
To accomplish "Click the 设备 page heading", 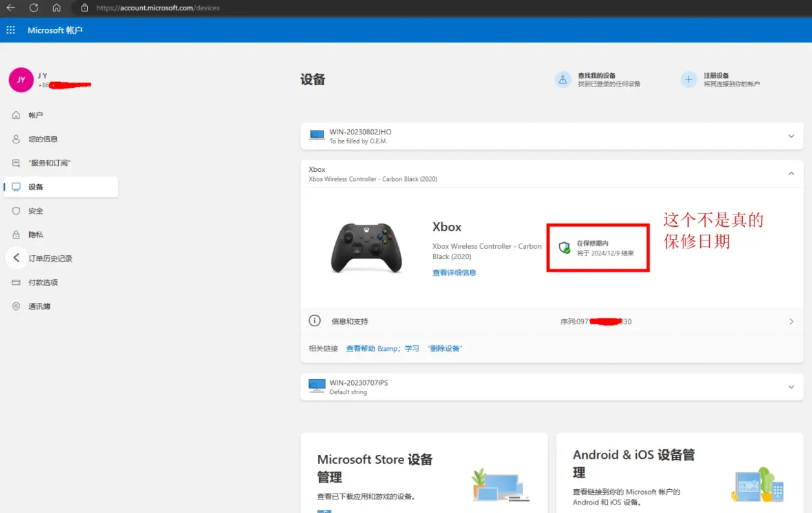I will click(x=313, y=79).
